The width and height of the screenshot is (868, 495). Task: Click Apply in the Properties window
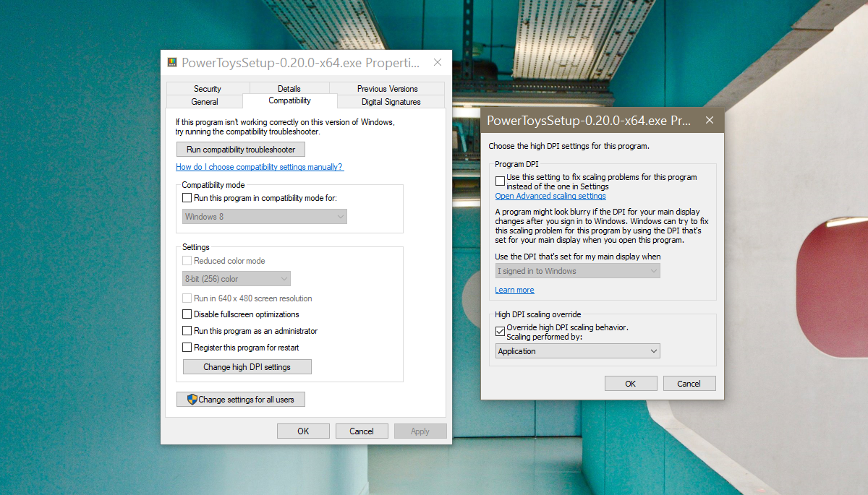click(x=420, y=431)
